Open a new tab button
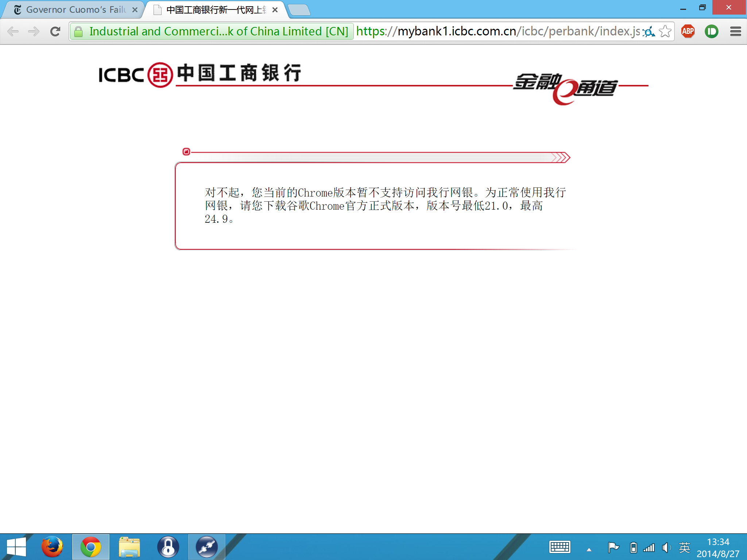 click(299, 10)
